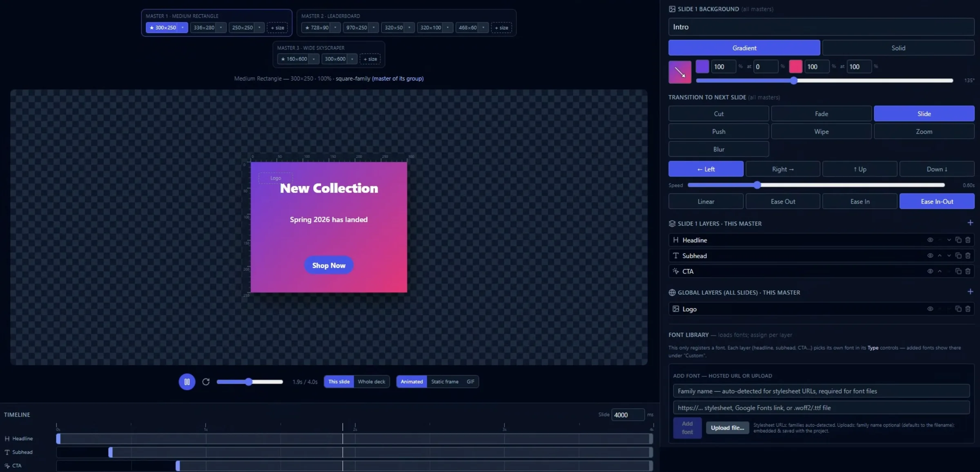Click the Upload file button
This screenshot has width=980, height=472.
click(727, 428)
